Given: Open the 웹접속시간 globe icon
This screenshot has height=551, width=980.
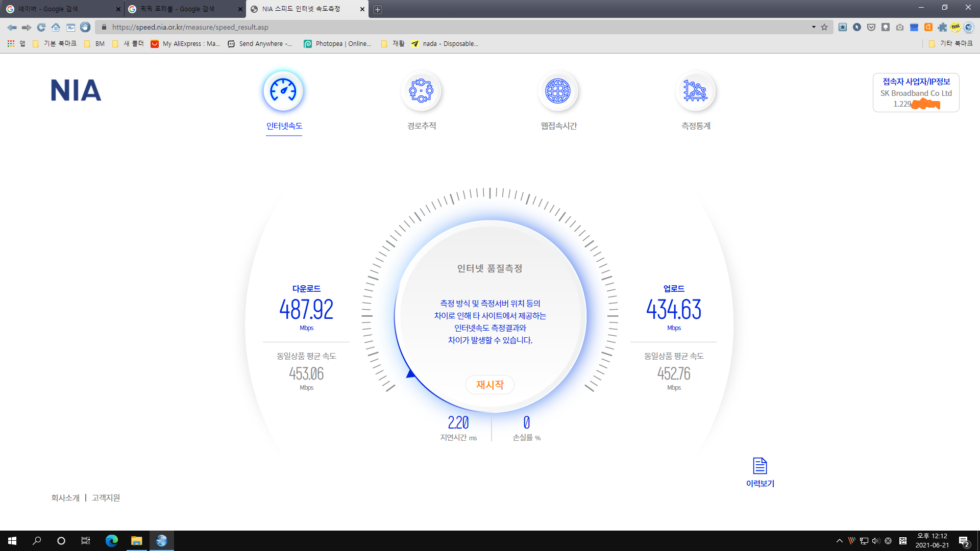Looking at the screenshot, I should click(x=558, y=91).
